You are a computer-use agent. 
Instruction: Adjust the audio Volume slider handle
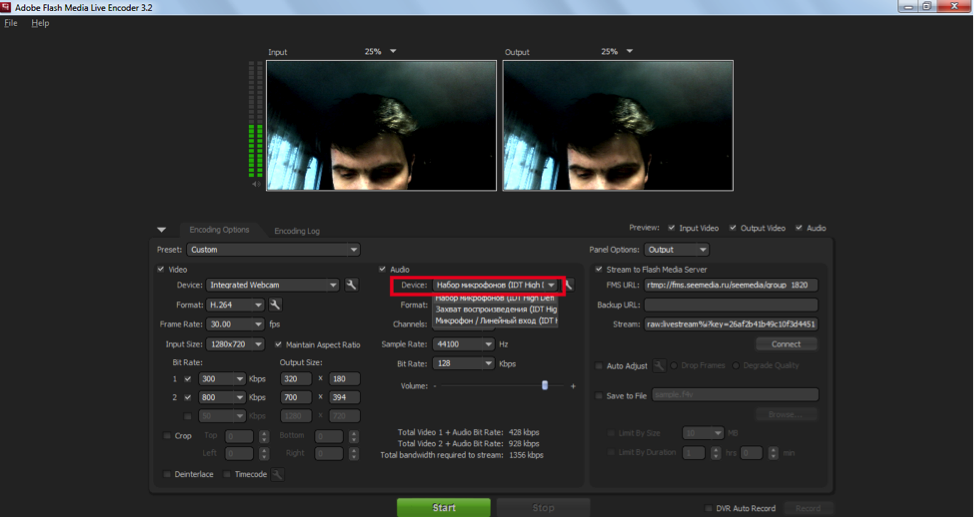point(545,386)
